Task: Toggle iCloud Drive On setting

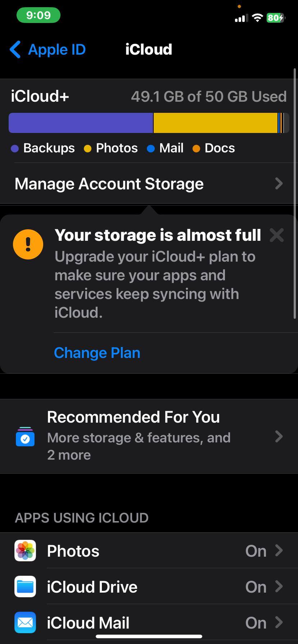Action: tap(256, 587)
